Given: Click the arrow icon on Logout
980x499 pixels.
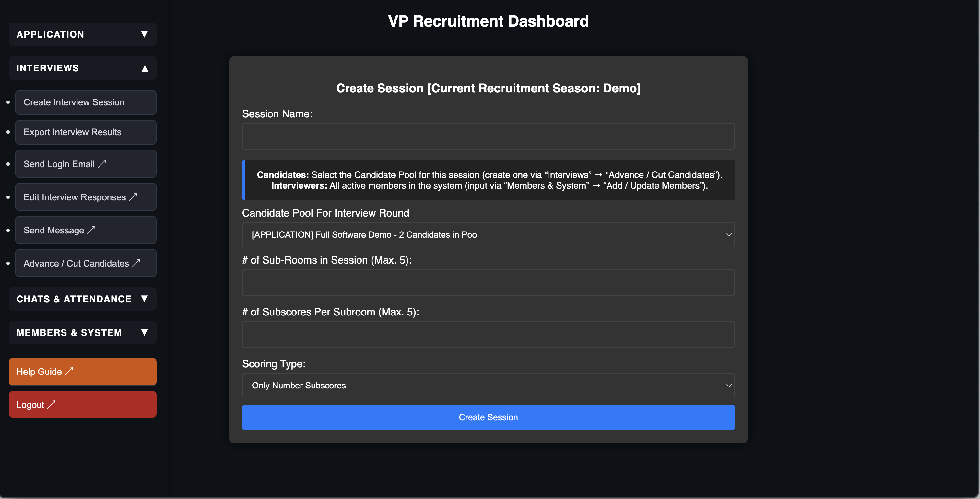Looking at the screenshot, I should pyautogui.click(x=51, y=404).
